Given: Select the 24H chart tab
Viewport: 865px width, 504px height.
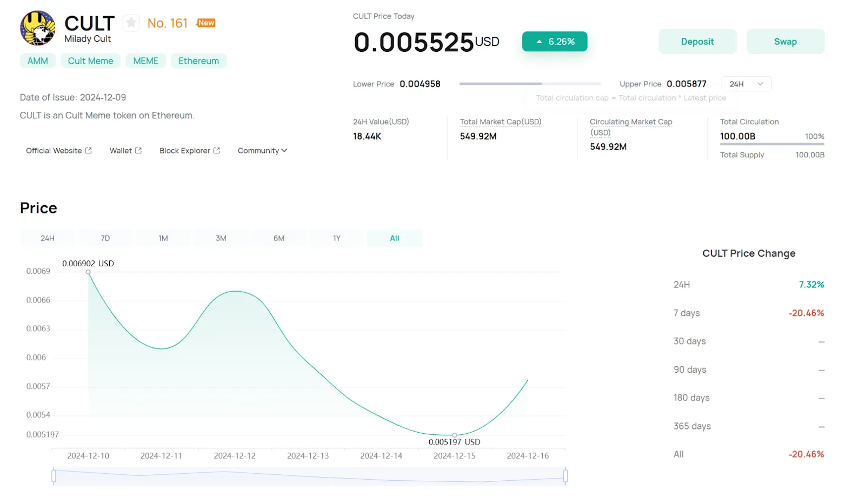Looking at the screenshot, I should pyautogui.click(x=48, y=238).
